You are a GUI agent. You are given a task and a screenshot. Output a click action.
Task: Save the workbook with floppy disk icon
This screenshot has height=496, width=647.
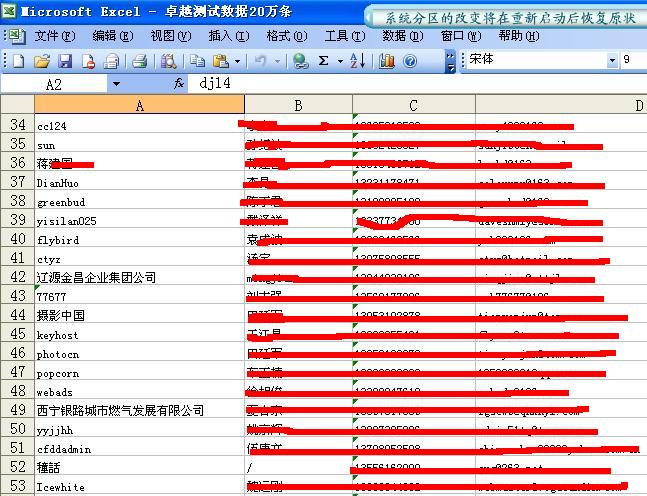[65, 61]
